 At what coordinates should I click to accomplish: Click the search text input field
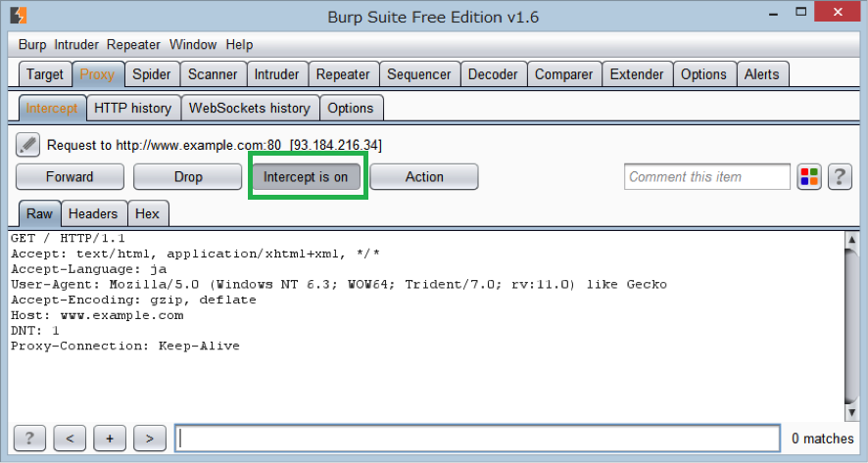[478, 439]
